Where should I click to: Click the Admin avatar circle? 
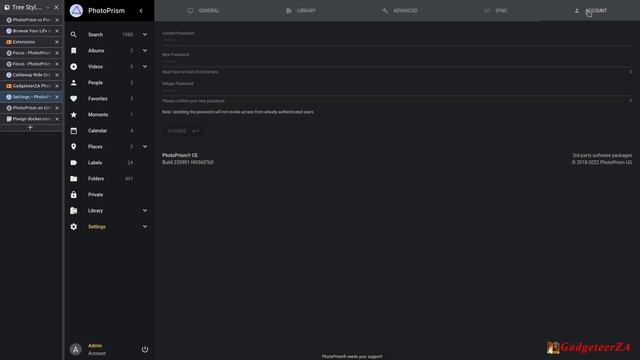pos(76,349)
